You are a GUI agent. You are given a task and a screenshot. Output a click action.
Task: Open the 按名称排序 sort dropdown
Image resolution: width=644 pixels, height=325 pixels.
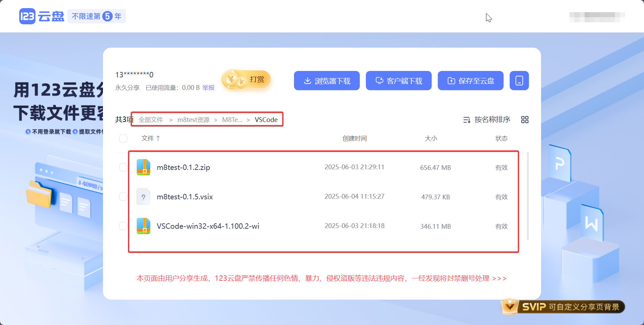coord(487,120)
